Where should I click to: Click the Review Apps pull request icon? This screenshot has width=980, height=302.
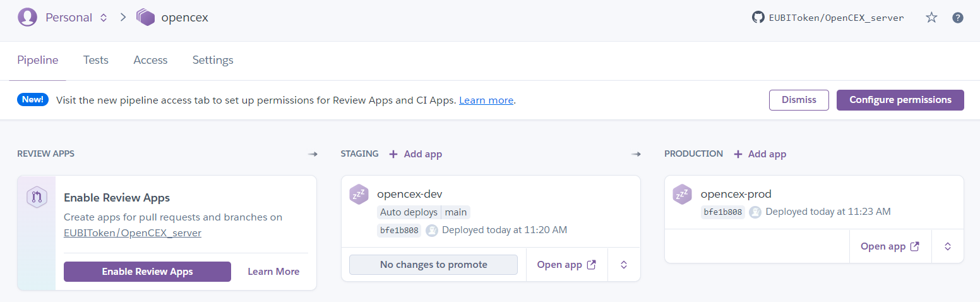[x=37, y=197]
